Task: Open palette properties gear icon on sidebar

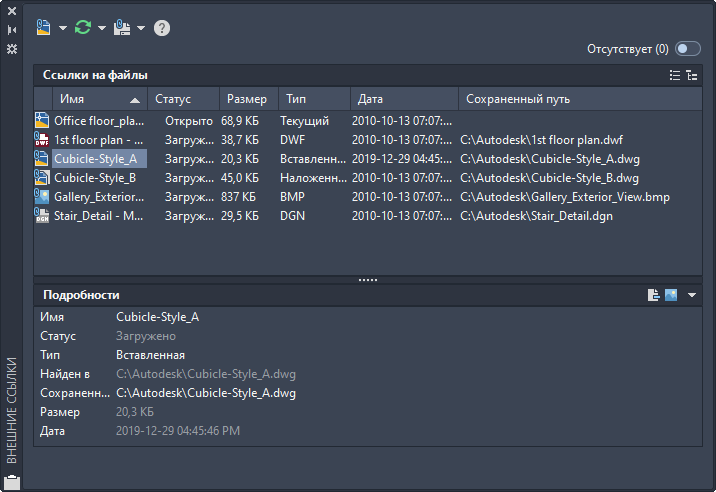Action: (12, 49)
